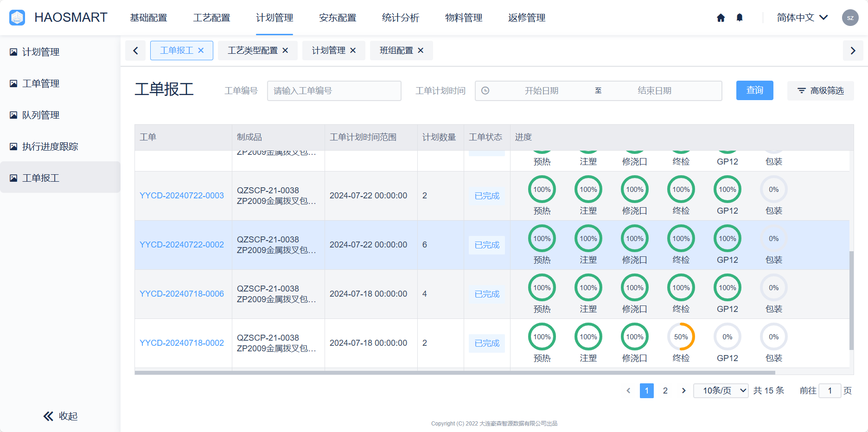The width and height of the screenshot is (868, 432).
Task: Click 100% 预热 progress for YYCD-20240722-0002
Action: click(x=542, y=239)
